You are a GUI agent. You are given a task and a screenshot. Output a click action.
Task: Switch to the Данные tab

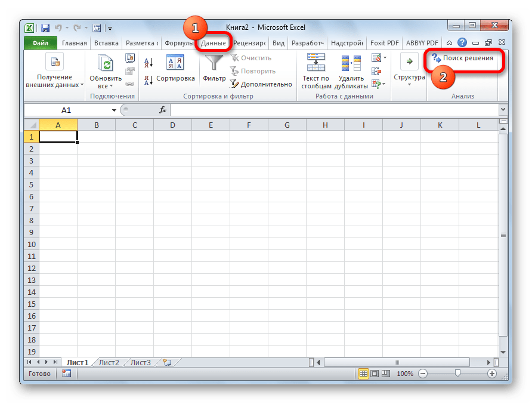point(213,43)
